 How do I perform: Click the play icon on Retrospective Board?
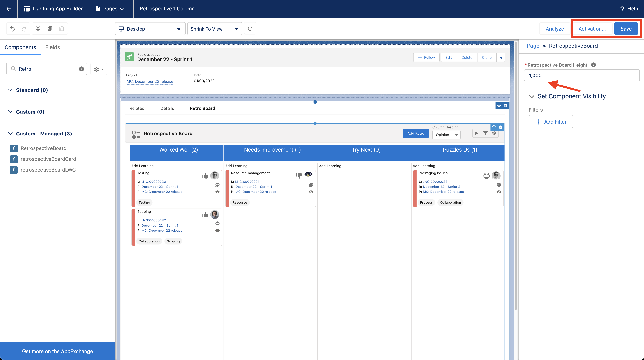pos(477,133)
